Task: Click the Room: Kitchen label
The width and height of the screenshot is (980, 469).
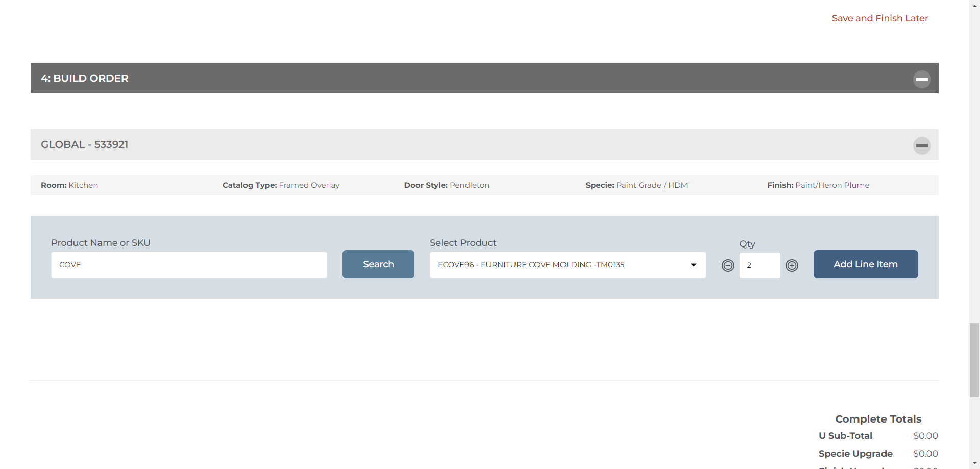Action: coord(69,185)
